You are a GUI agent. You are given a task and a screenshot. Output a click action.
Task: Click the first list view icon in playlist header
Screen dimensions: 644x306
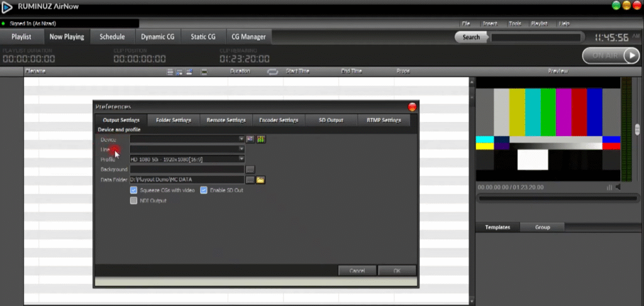[x=170, y=72]
